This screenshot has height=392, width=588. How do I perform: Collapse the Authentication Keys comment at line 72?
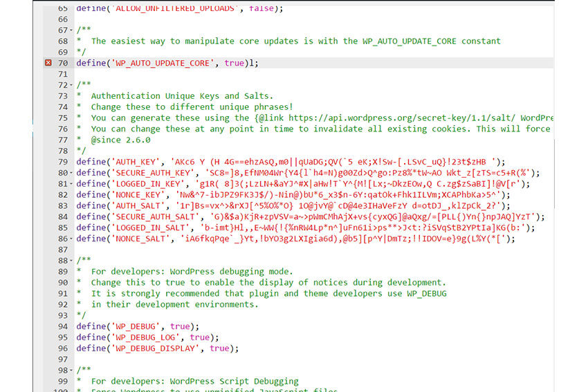[x=71, y=85]
